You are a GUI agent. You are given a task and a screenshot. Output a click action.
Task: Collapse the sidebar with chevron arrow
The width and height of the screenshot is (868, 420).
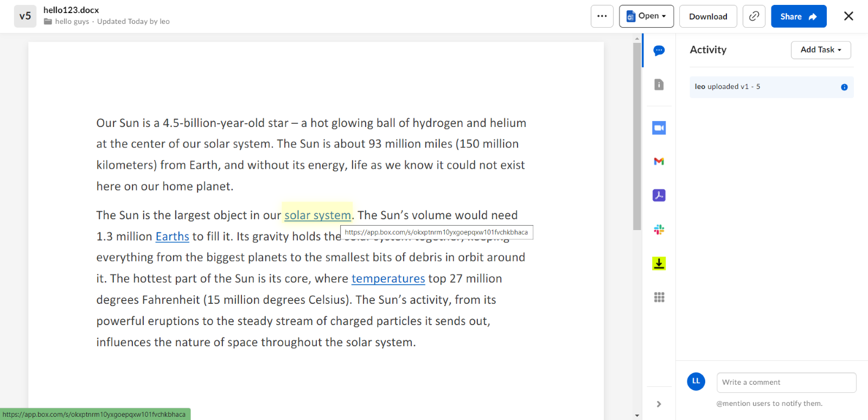tap(659, 404)
